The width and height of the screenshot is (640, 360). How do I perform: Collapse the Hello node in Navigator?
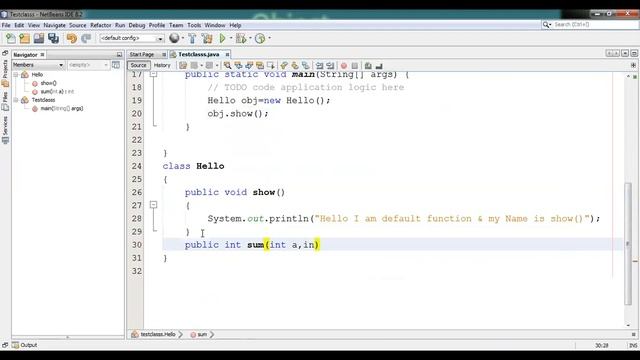pyautogui.click(x=16, y=75)
